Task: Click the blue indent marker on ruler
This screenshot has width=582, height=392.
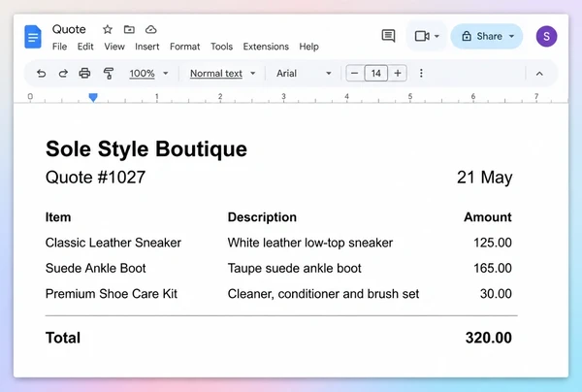Action: [93, 97]
